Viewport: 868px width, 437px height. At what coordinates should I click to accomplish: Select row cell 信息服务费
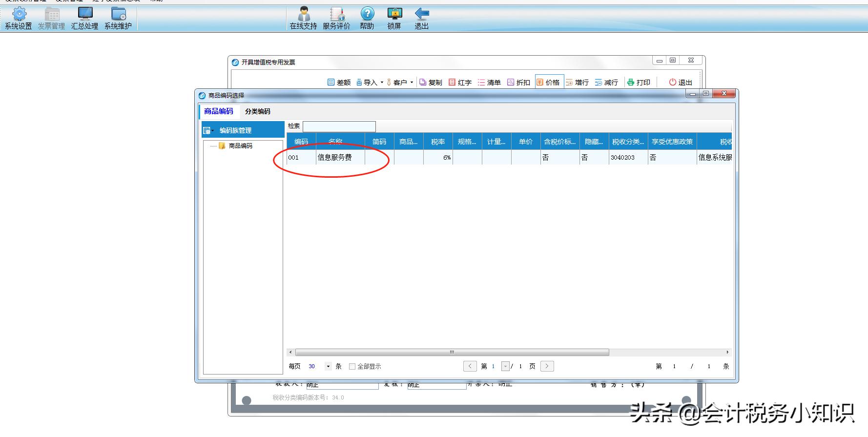[x=340, y=157]
